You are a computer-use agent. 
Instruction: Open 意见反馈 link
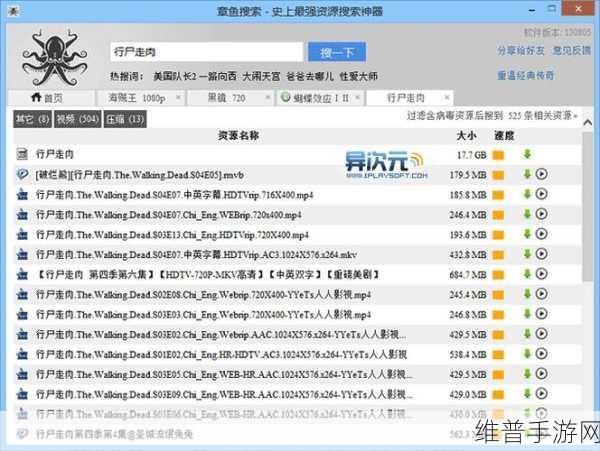pyautogui.click(x=572, y=50)
